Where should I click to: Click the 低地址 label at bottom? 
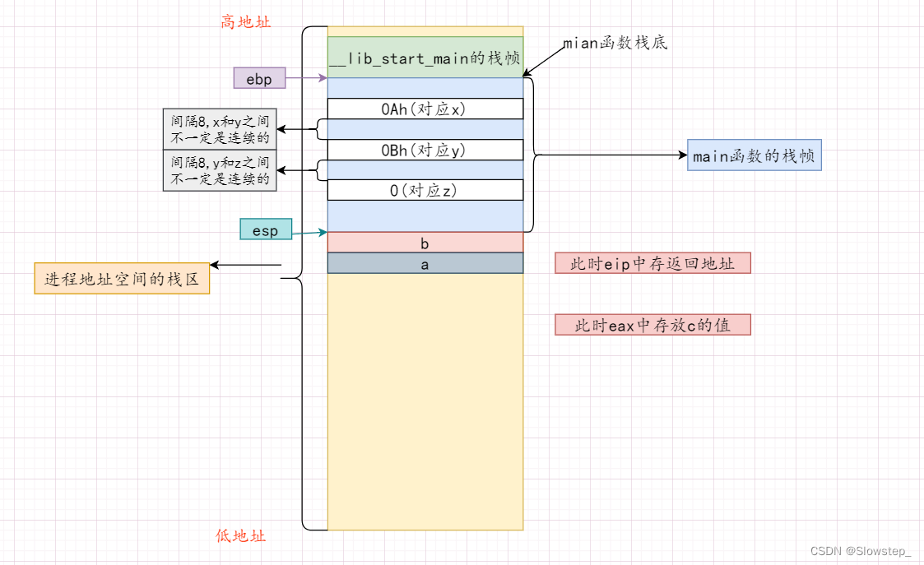tap(241, 536)
